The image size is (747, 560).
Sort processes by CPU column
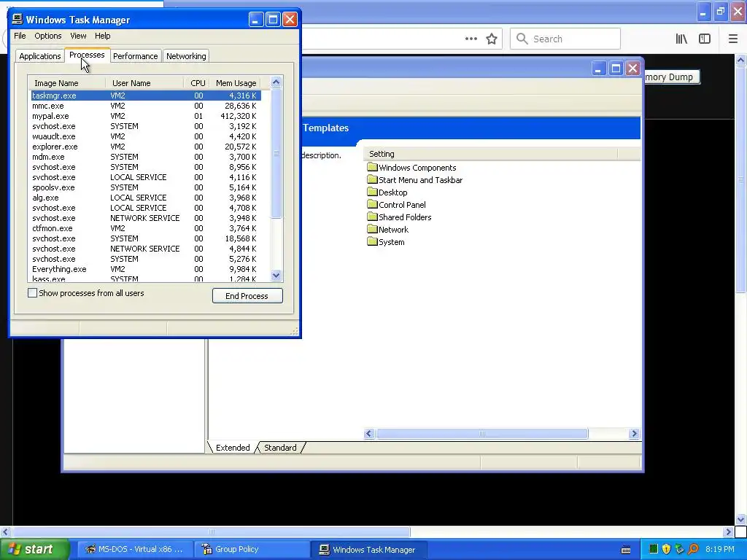click(196, 83)
